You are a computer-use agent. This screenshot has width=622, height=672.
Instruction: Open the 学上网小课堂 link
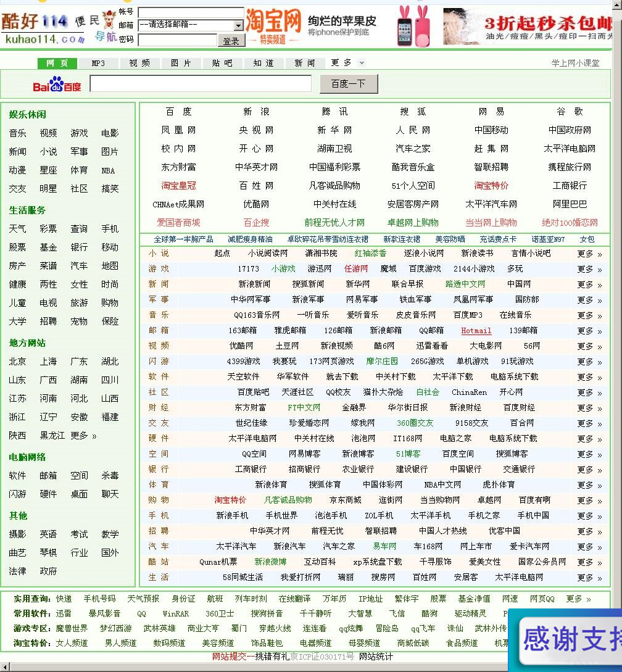(575, 64)
